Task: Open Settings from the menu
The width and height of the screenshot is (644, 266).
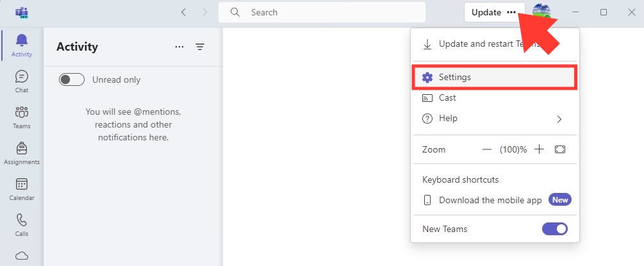Action: point(495,77)
